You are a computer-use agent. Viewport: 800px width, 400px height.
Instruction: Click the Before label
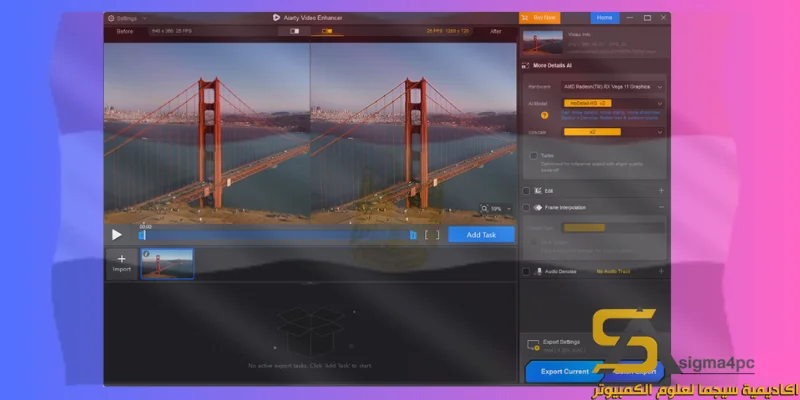click(124, 32)
